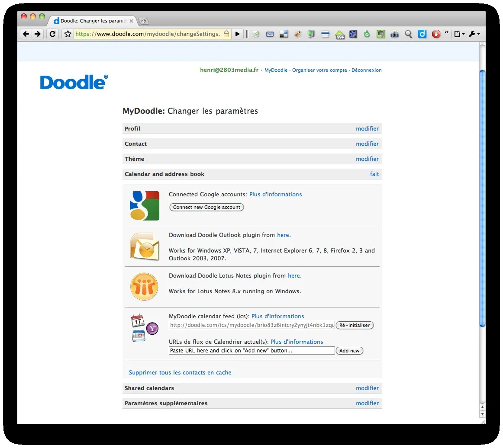Click the Profil section header
The height and width of the screenshot is (448, 503).
pyautogui.click(x=252, y=128)
